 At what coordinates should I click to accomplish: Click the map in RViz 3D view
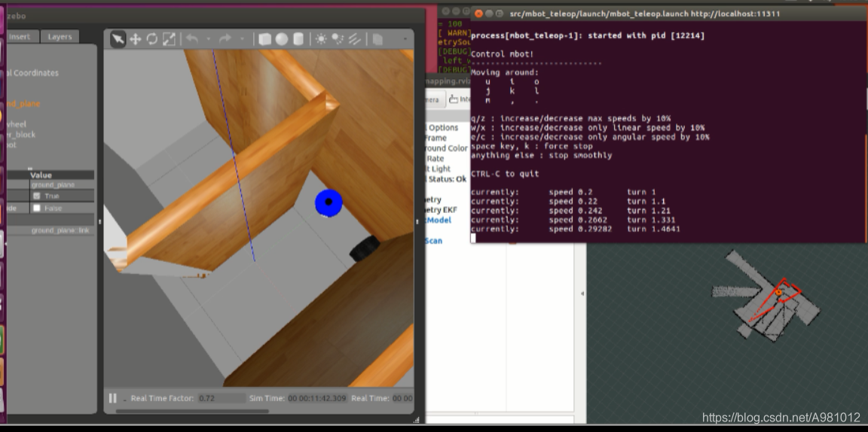[x=765, y=295]
